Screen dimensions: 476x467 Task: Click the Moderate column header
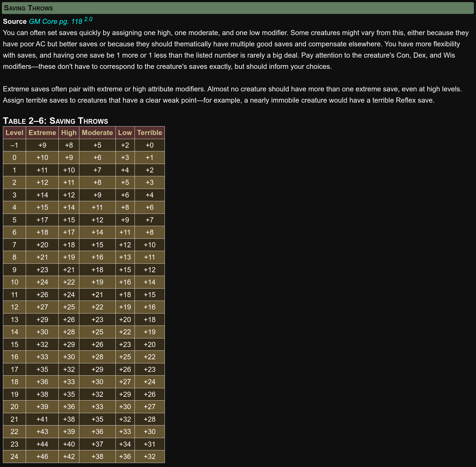point(97,133)
